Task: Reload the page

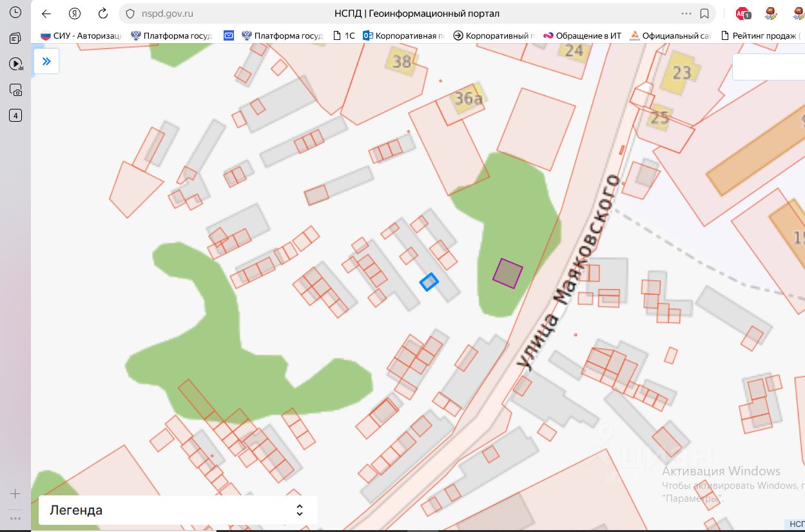Action: (102, 14)
